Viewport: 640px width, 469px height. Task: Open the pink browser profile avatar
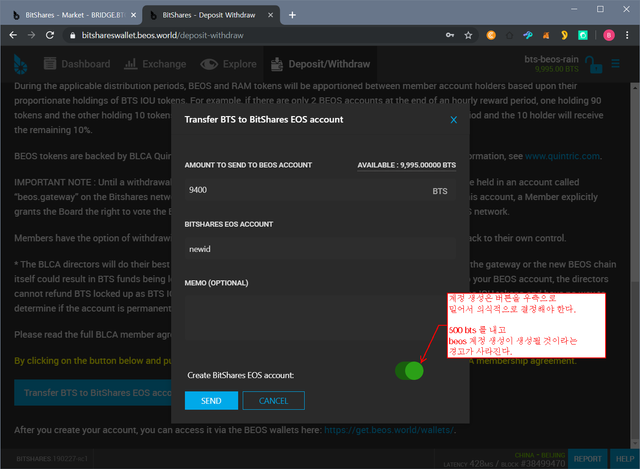pyautogui.click(x=609, y=36)
